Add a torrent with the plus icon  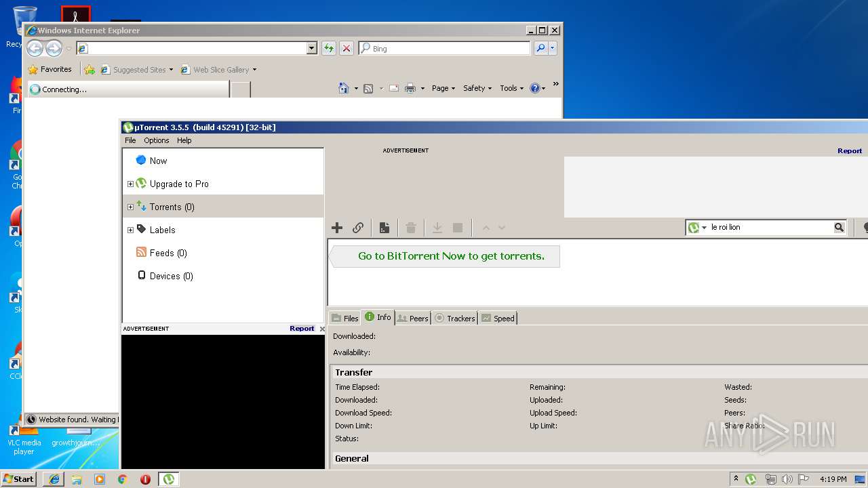[337, 228]
